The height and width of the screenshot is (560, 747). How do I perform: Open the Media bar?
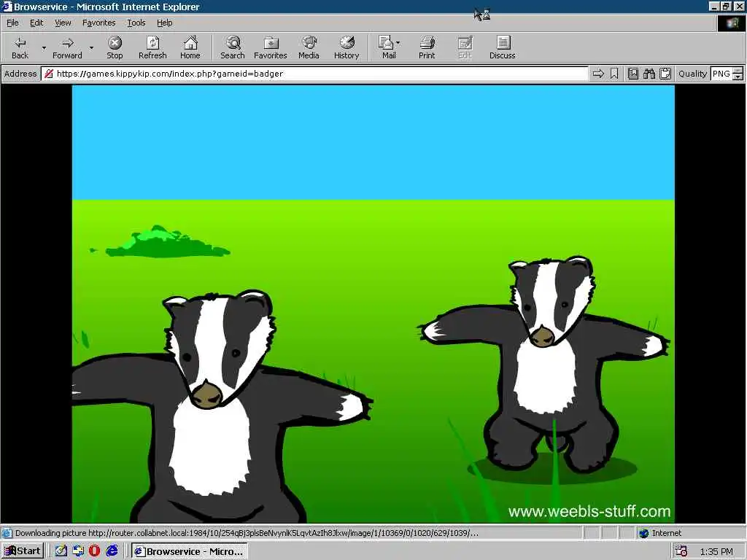pos(309,47)
